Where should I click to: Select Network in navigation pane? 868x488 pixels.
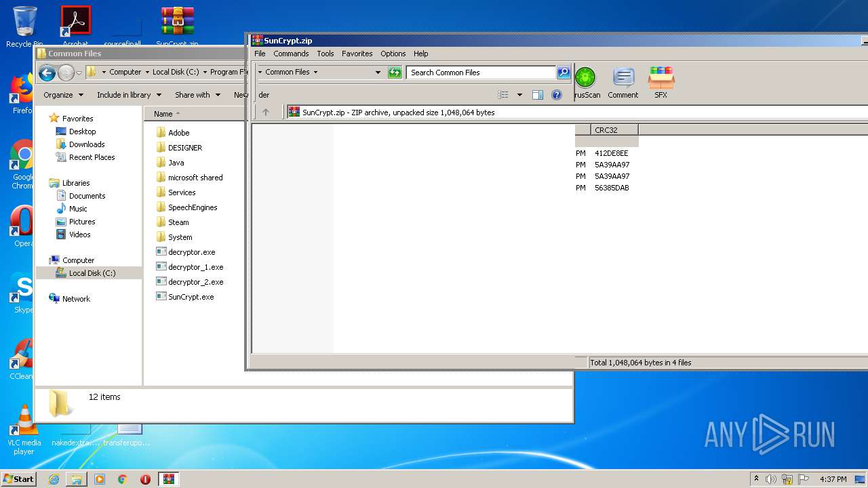(x=76, y=299)
